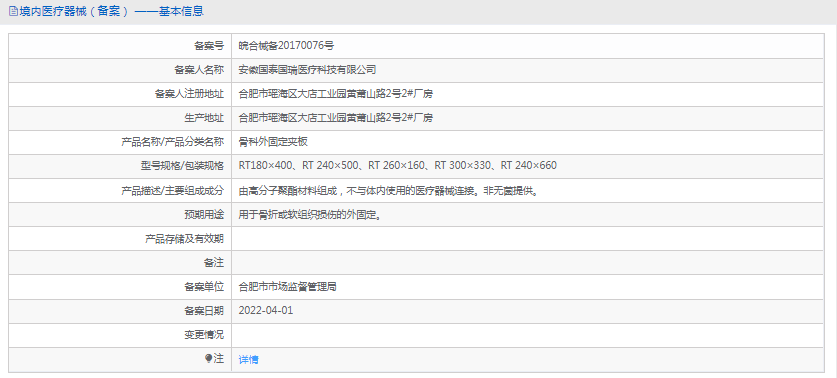Click the empty 产品存储及有效期 value cell

528,238
